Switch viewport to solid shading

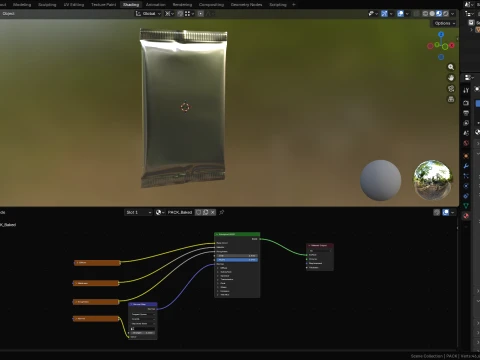432,14
